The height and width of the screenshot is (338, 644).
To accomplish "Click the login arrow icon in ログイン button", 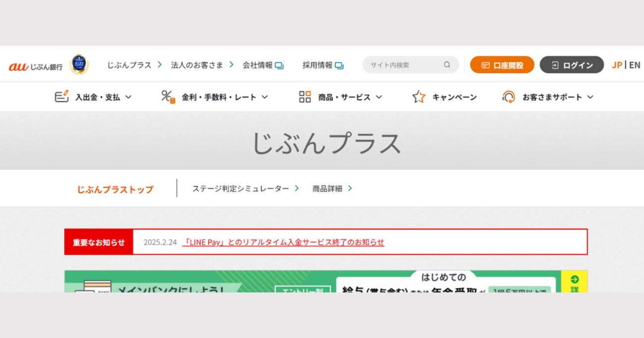I will [x=555, y=65].
